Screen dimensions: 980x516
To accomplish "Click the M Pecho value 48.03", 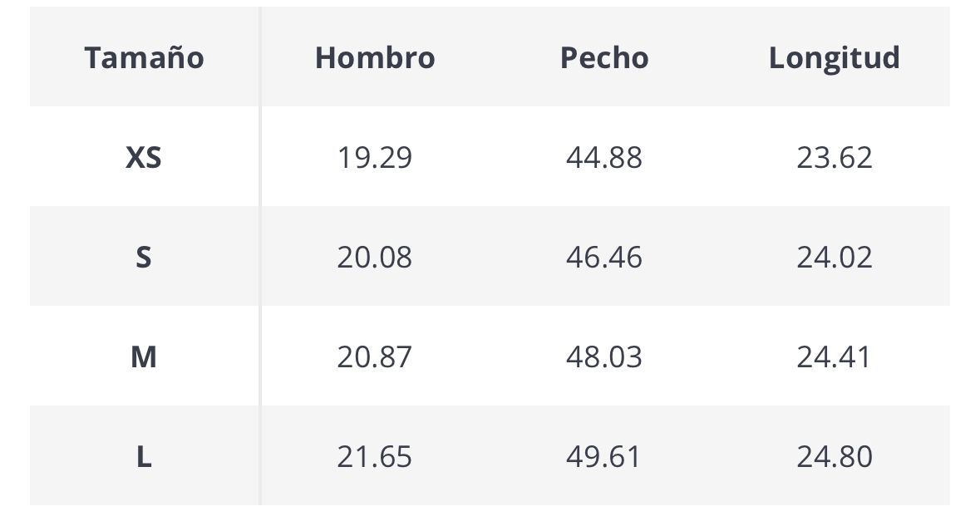I will (x=604, y=356).
